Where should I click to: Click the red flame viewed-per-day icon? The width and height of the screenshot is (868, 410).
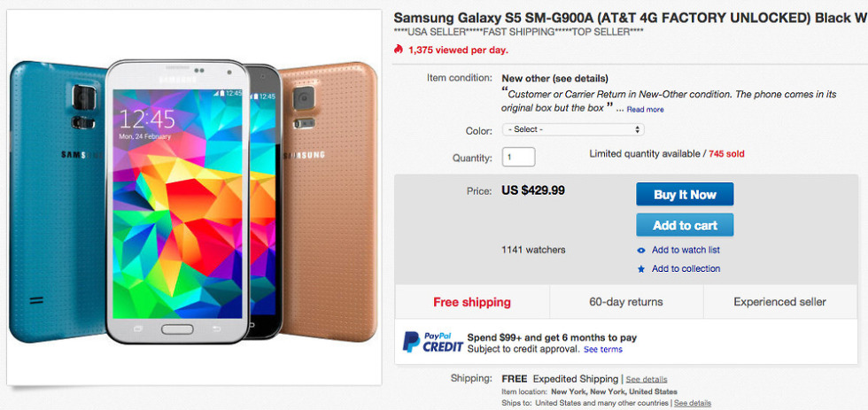[398, 50]
